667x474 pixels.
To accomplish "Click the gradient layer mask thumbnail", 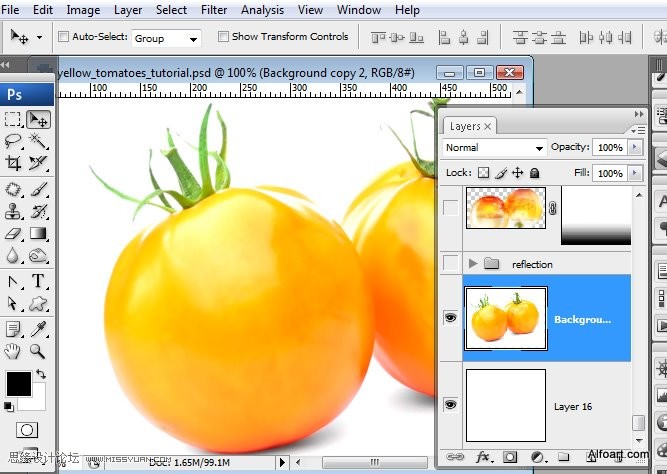I will point(596,215).
